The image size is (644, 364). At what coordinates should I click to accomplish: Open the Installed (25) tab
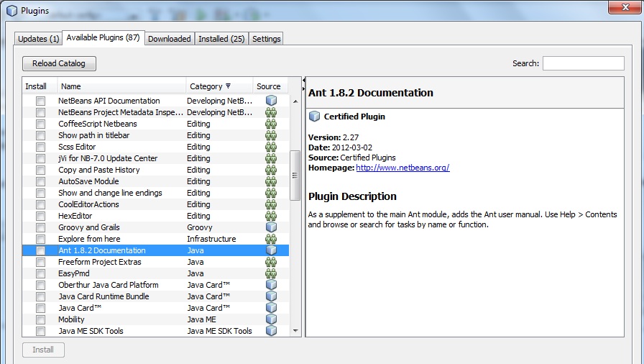coord(221,39)
